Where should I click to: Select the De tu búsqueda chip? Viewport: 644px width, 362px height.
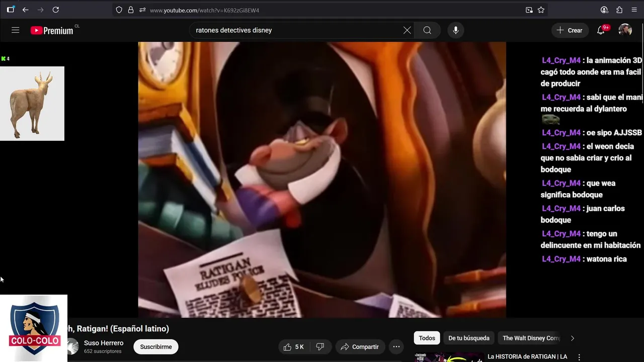(469, 338)
